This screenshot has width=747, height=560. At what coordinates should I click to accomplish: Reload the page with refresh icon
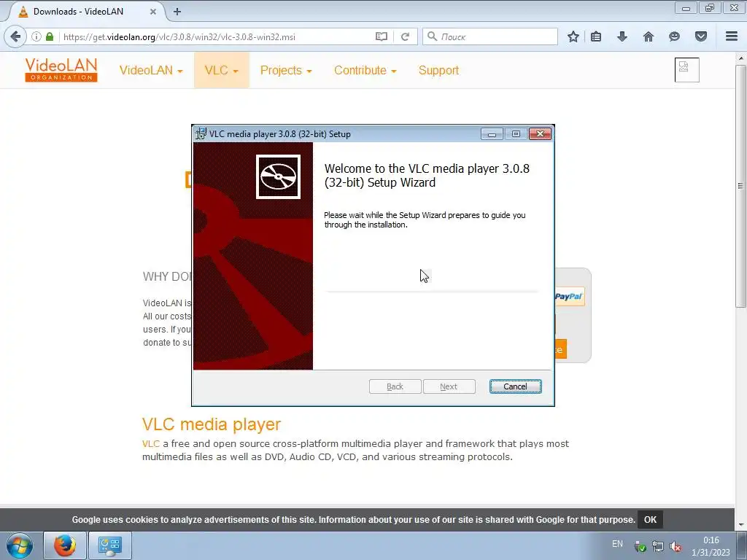[x=405, y=36]
